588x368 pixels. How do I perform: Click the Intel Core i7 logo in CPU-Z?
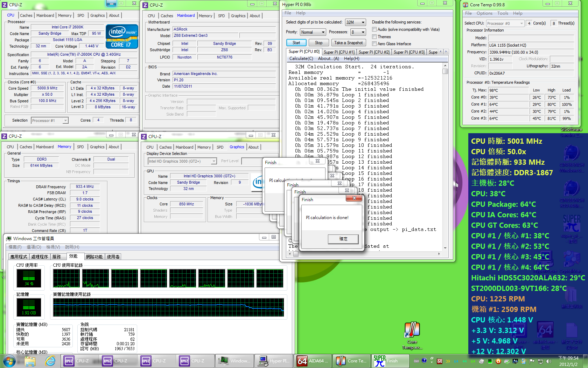pos(122,36)
